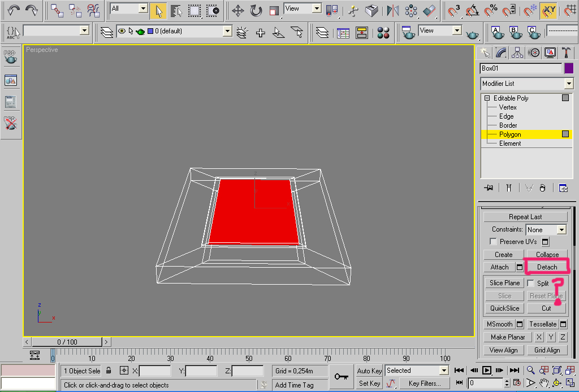Open the render View dropdown

pos(440,31)
